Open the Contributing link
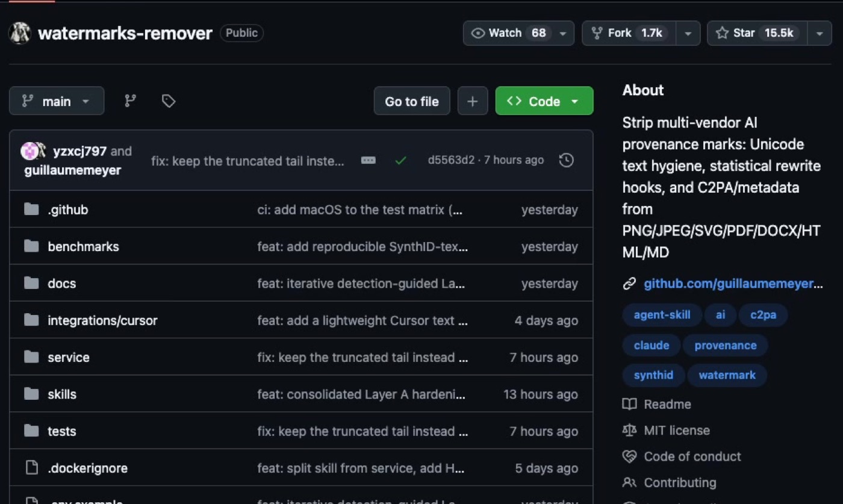The height and width of the screenshot is (504, 843). coord(680,482)
